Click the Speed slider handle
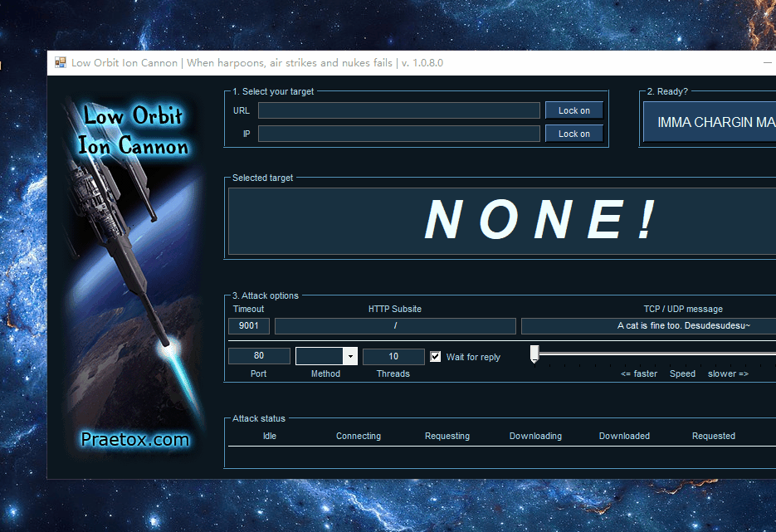 [534, 354]
